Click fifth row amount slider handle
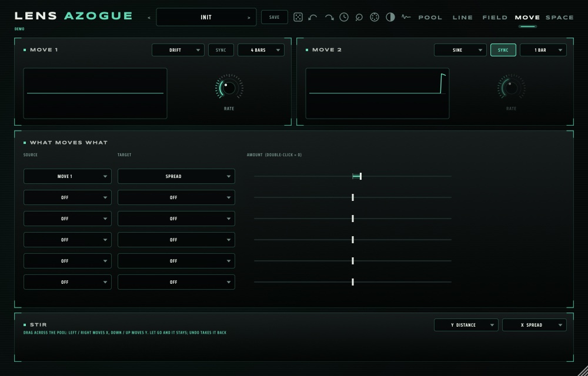The width and height of the screenshot is (588, 376). [x=352, y=261]
